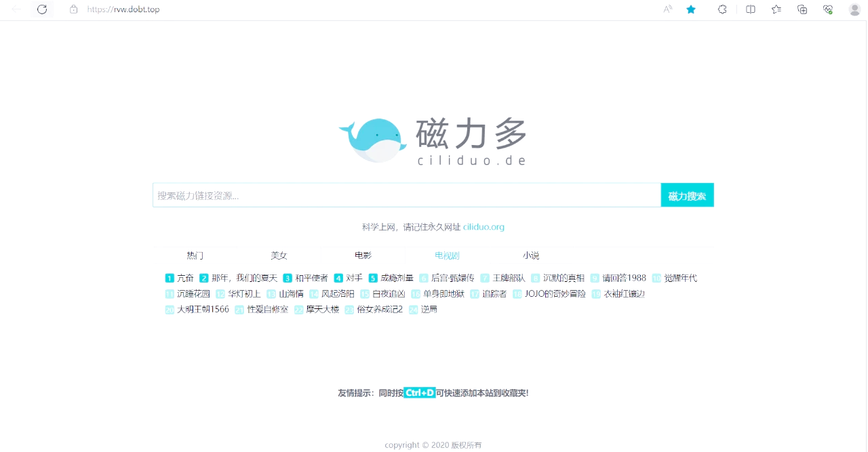The height and width of the screenshot is (452, 868).
Task: Click the Read aloud icon
Action: coord(668,9)
